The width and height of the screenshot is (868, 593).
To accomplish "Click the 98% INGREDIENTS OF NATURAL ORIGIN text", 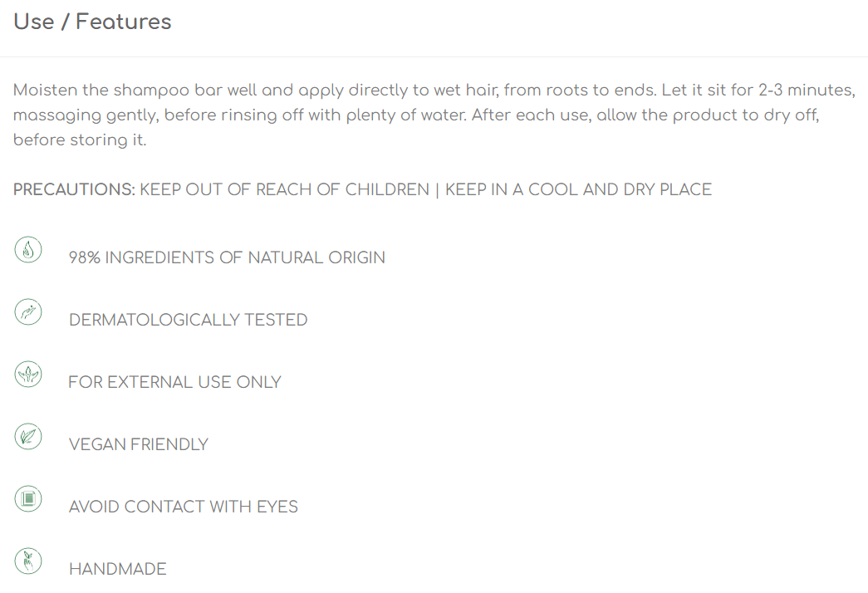I will click(x=227, y=257).
